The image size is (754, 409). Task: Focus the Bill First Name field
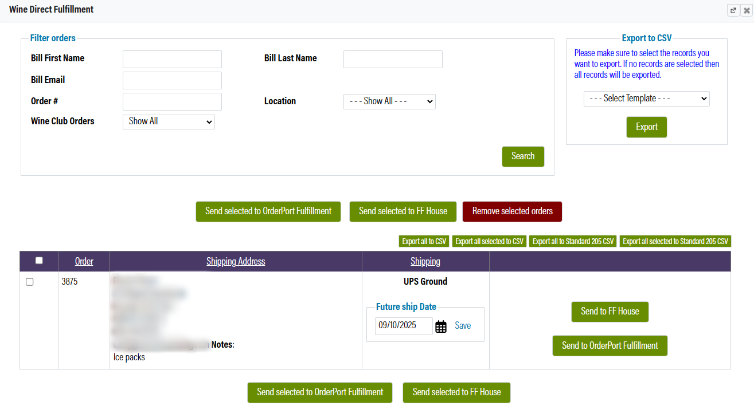(x=172, y=59)
